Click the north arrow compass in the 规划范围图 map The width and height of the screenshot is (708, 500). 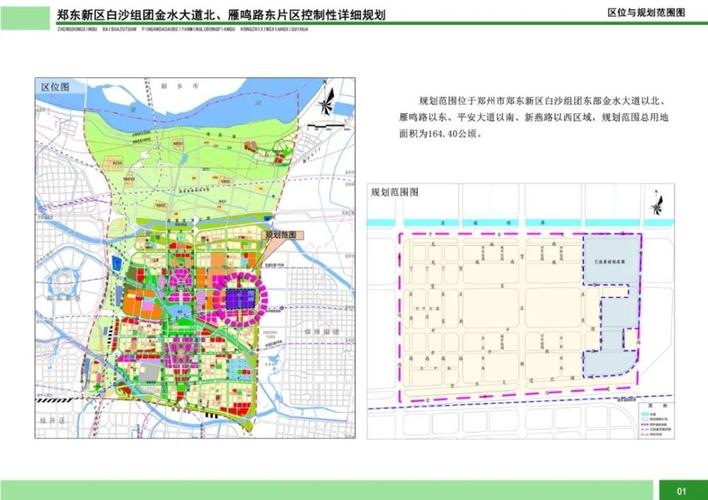click(x=657, y=202)
